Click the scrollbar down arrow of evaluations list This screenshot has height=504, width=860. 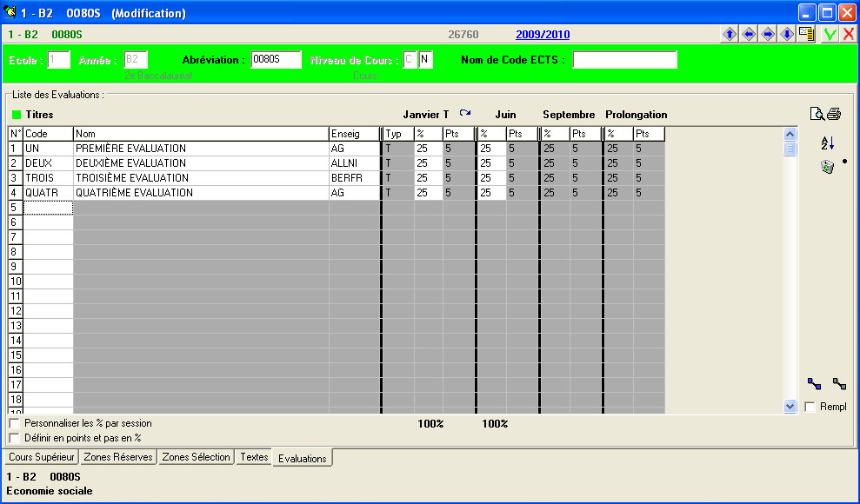coord(790,407)
